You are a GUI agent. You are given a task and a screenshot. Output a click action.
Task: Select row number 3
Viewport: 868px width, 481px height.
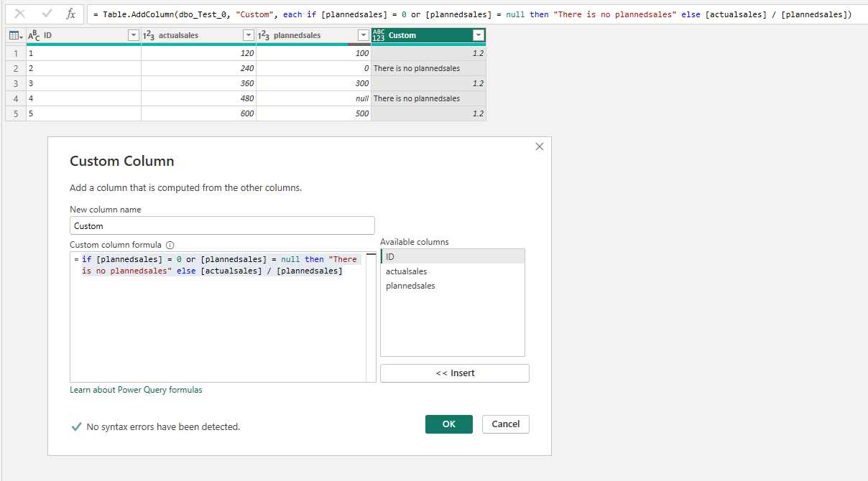pyautogui.click(x=15, y=83)
